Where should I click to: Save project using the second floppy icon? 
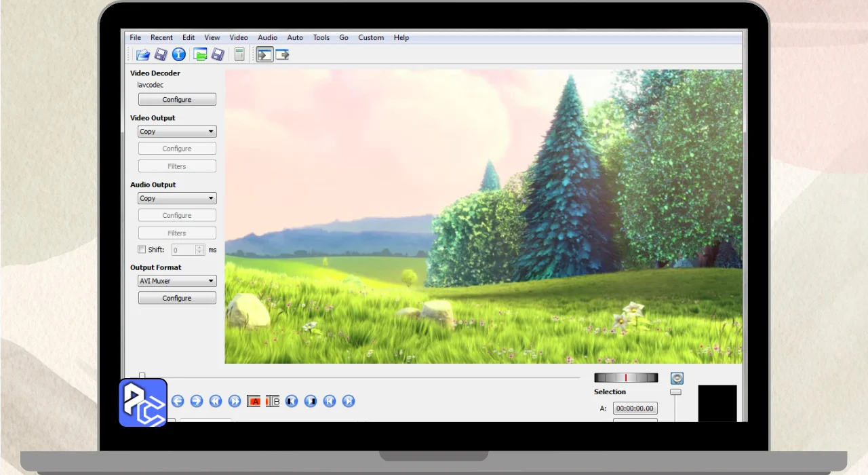coord(218,54)
